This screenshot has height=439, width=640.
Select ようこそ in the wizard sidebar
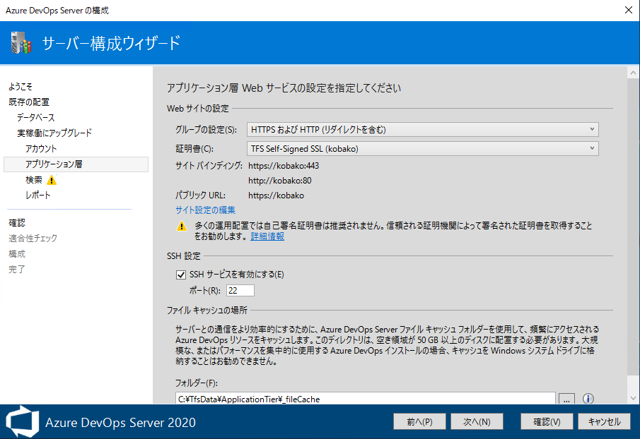pyautogui.click(x=20, y=86)
